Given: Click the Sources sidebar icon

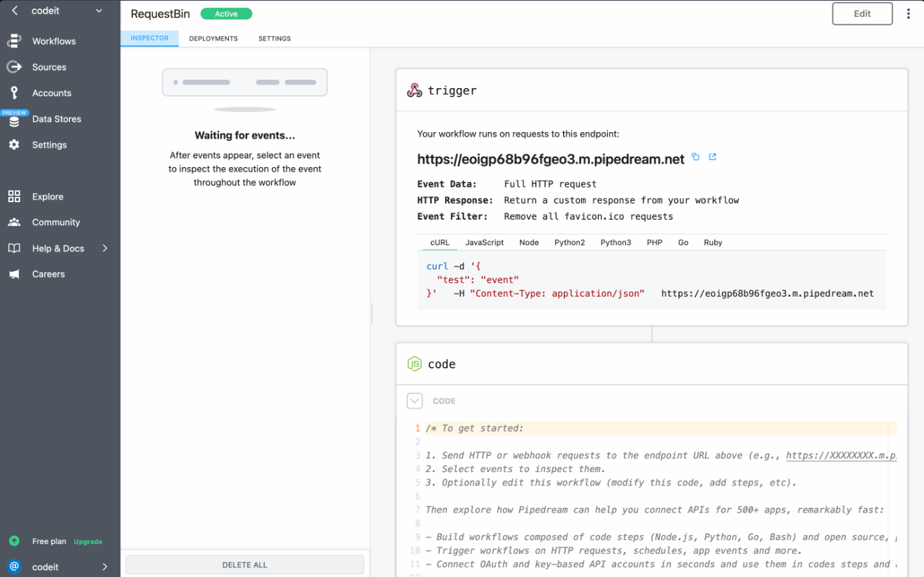Looking at the screenshot, I should pos(14,67).
